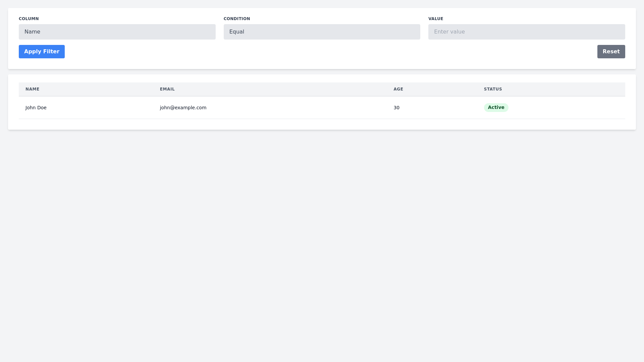
Task: Open the Column dropdown showing Name
Action: 117,32
